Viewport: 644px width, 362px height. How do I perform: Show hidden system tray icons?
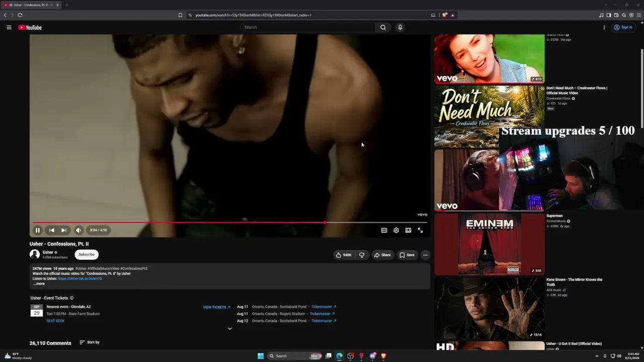coord(597,356)
